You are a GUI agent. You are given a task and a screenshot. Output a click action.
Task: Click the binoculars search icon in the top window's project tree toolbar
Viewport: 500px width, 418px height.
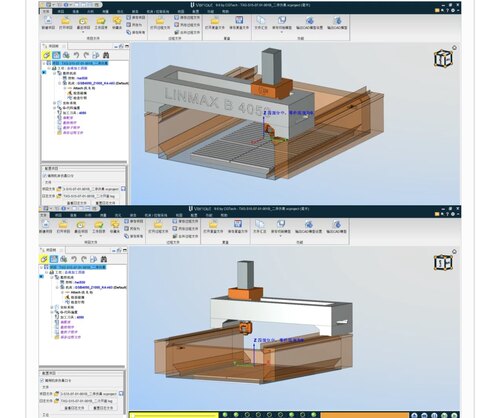(x=106, y=55)
